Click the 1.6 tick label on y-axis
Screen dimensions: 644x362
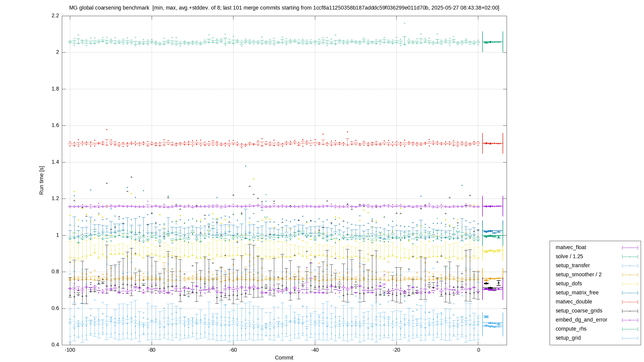point(55,125)
